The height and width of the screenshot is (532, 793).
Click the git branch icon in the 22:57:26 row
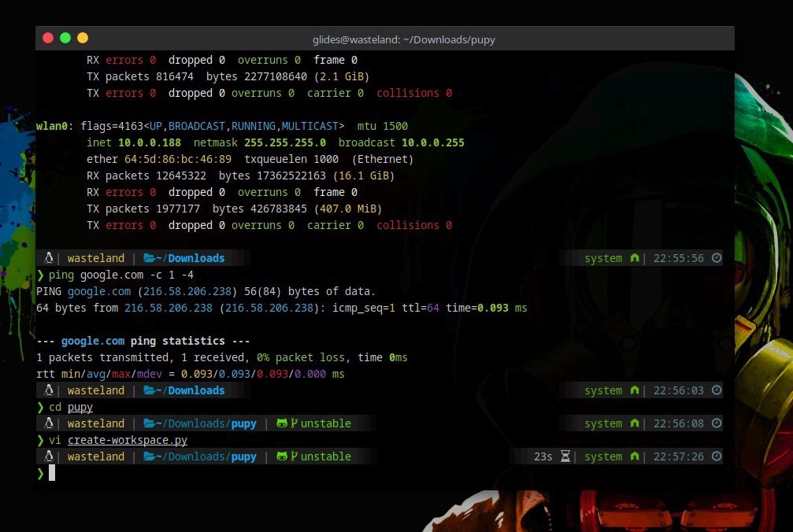pos(294,456)
